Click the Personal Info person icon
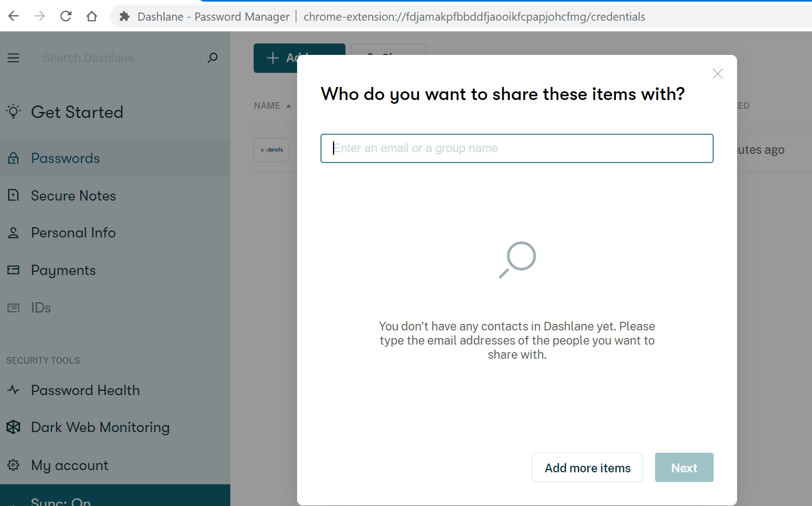The height and width of the screenshot is (506, 812). [x=13, y=232]
